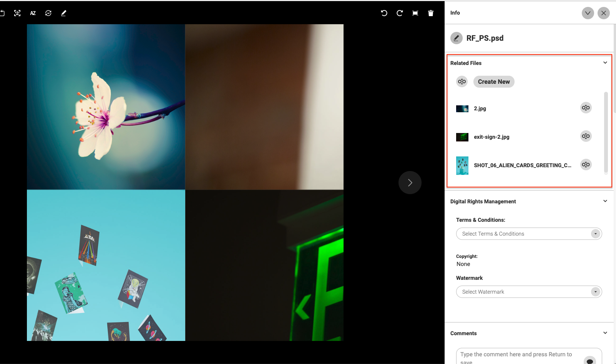Go to the next asset with right arrow

410,183
